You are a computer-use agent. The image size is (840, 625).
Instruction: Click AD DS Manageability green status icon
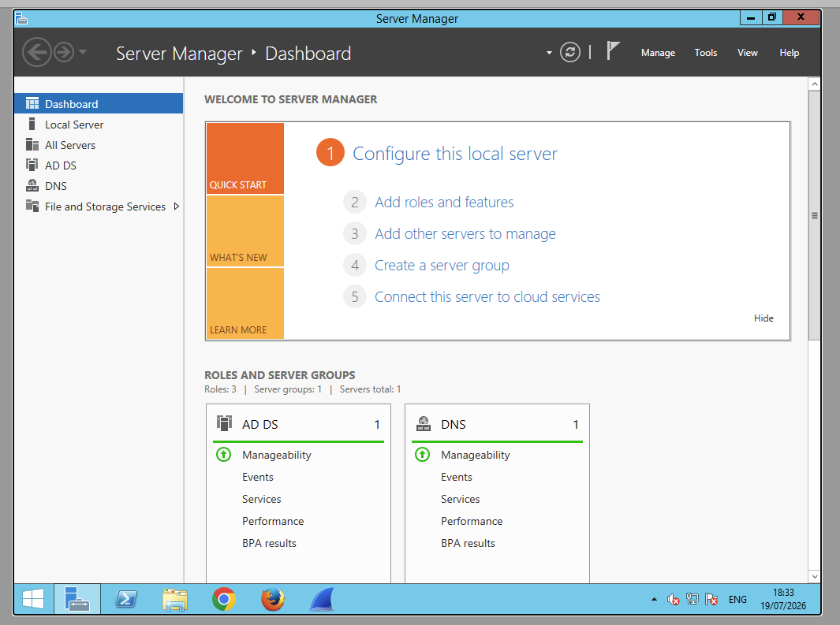tap(223, 455)
